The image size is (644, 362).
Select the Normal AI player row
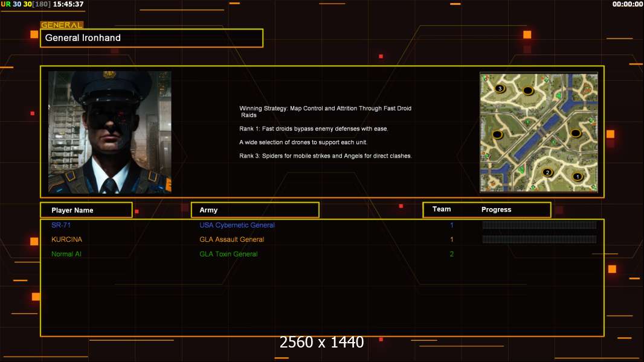pos(66,254)
